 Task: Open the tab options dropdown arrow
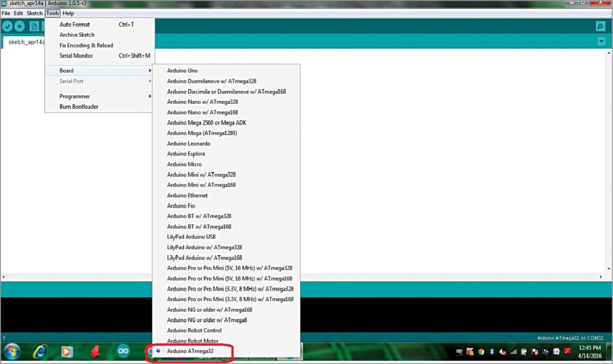tap(601, 41)
